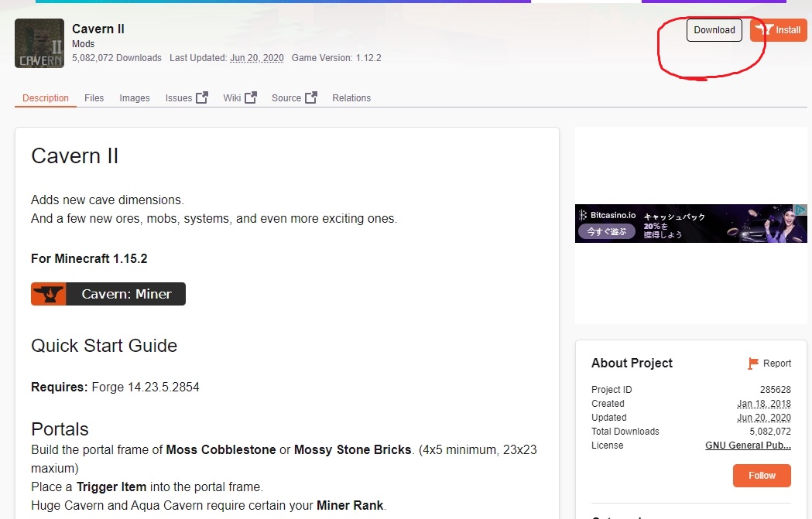Click the Quick Start Guide heading
812x519 pixels.
104,346
